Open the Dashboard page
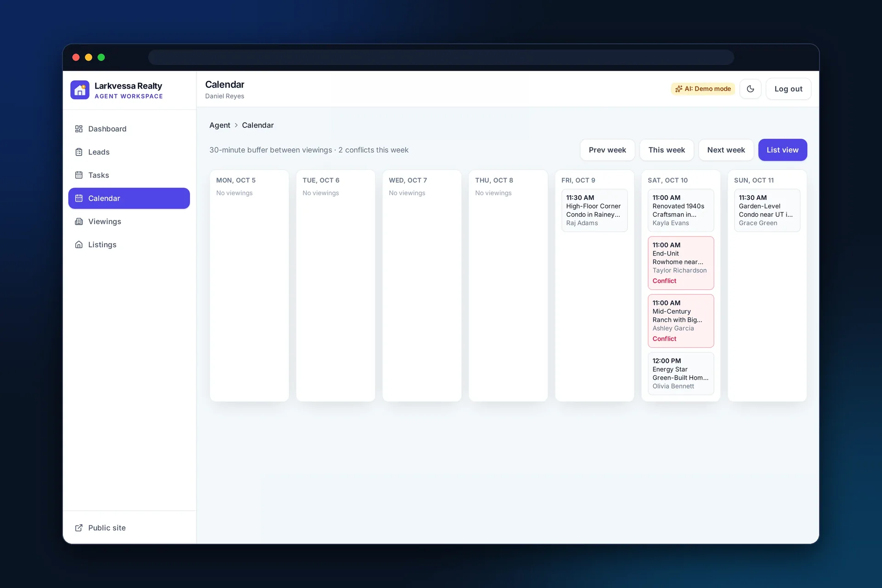This screenshot has width=882, height=588. pos(129,129)
